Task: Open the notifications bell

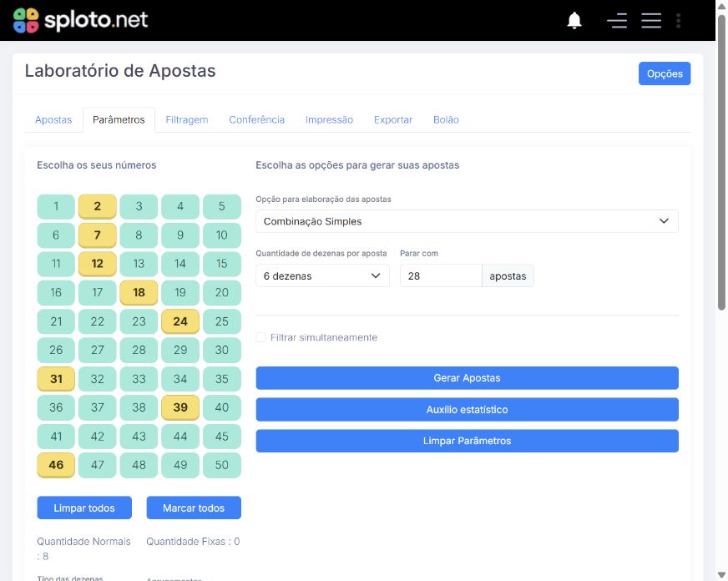Action: [x=574, y=20]
